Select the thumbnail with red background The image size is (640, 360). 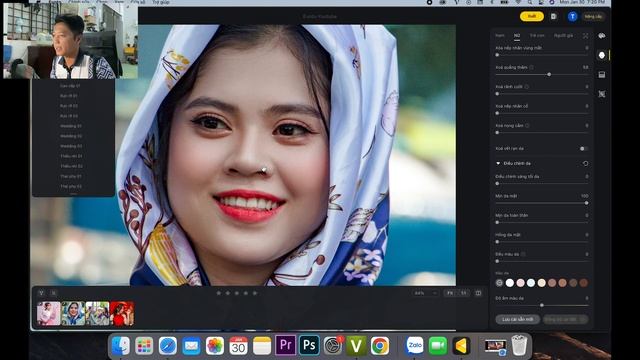pyautogui.click(x=122, y=313)
